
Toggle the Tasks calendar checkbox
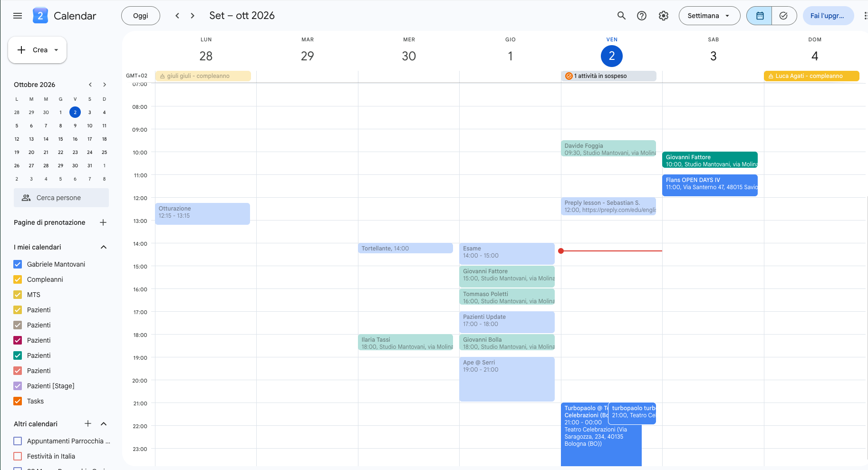18,401
